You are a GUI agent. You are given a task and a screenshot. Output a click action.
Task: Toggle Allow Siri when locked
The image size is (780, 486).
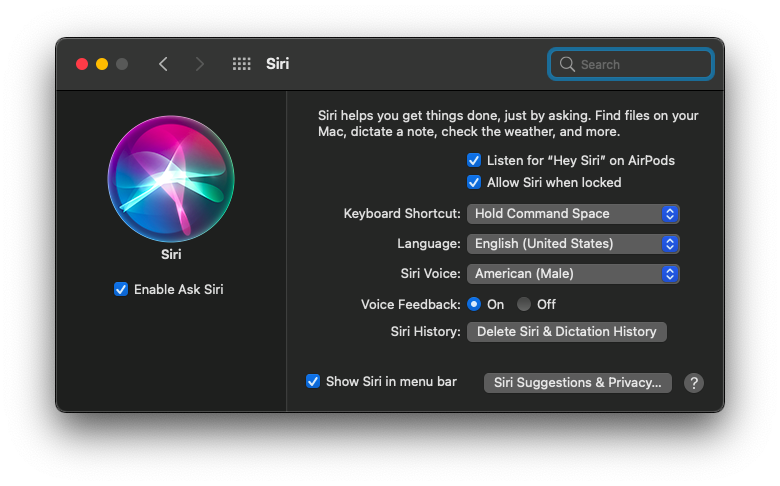474,182
